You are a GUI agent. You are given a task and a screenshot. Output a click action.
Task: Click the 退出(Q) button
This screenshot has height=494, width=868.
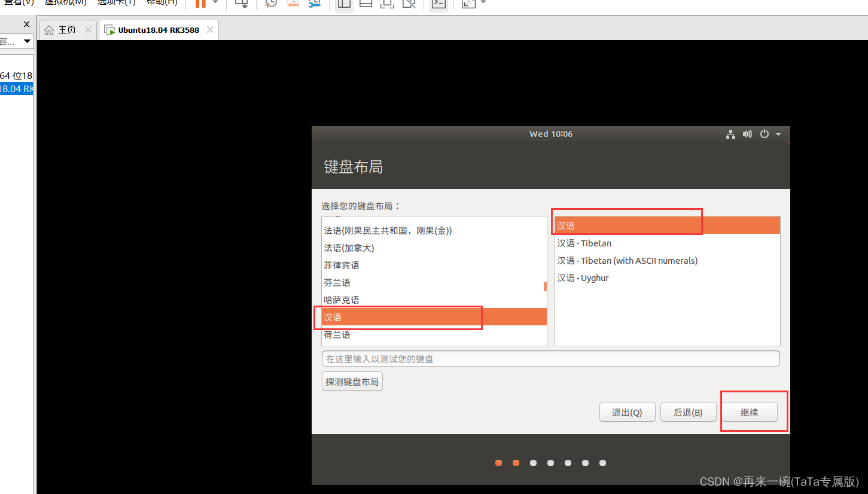tap(627, 412)
